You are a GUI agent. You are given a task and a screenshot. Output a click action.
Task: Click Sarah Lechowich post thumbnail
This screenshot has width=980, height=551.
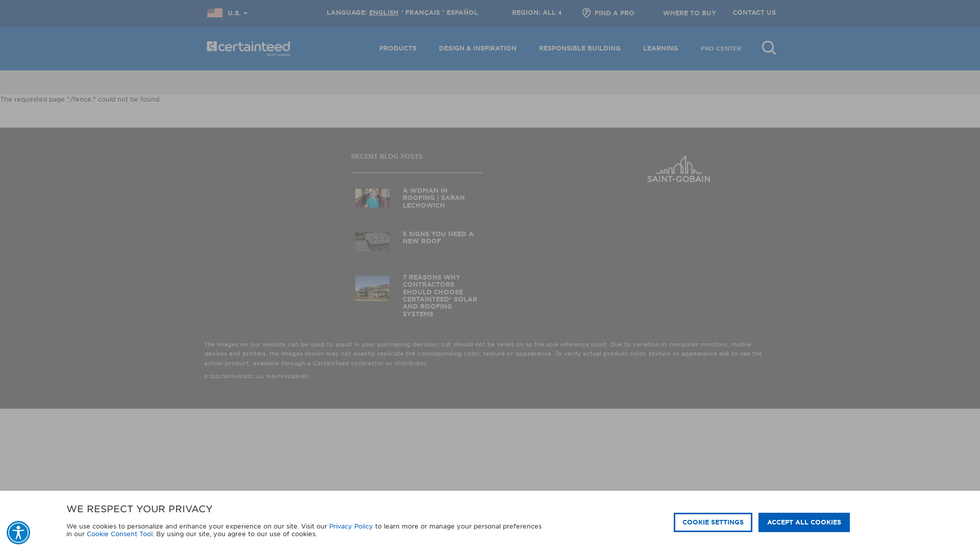[373, 198]
